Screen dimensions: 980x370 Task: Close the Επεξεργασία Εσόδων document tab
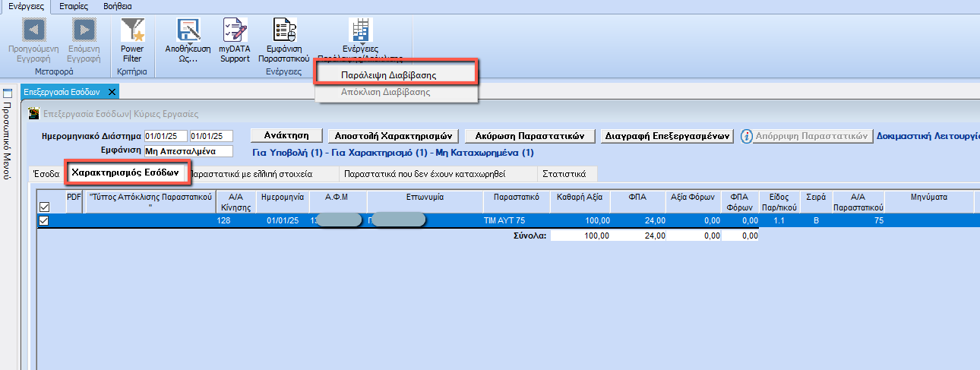click(111, 92)
